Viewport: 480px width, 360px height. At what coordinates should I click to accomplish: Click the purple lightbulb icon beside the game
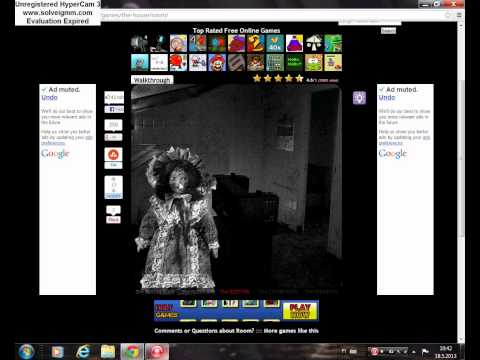pos(359,98)
